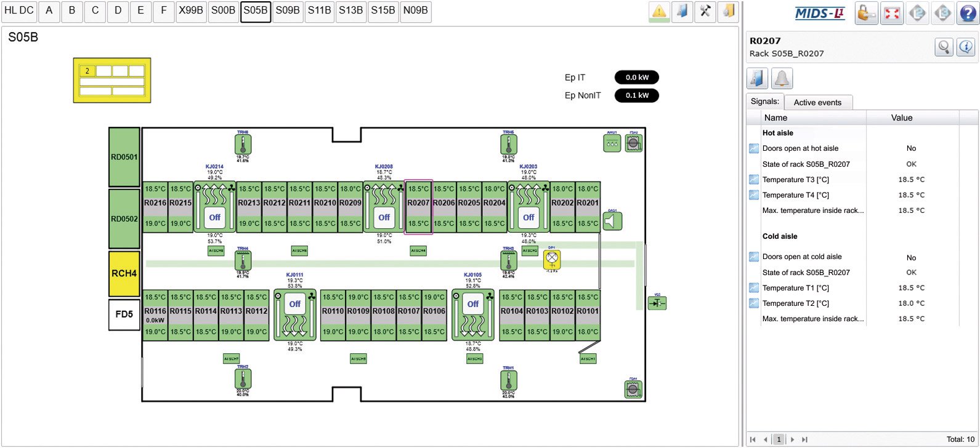Viewport: 980px width, 448px height.
Task: Open the info icon for rack R0207
Action: [x=966, y=47]
